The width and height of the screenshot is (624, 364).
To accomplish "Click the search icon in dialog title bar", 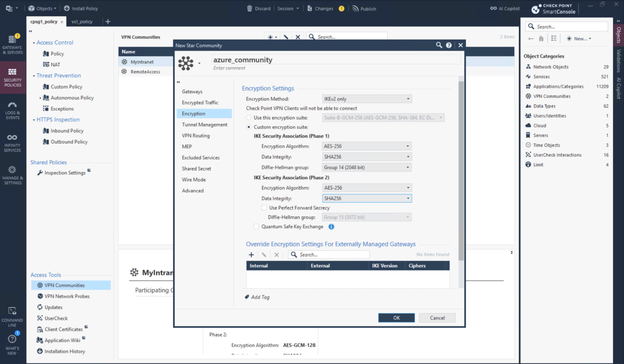I will click(x=439, y=45).
